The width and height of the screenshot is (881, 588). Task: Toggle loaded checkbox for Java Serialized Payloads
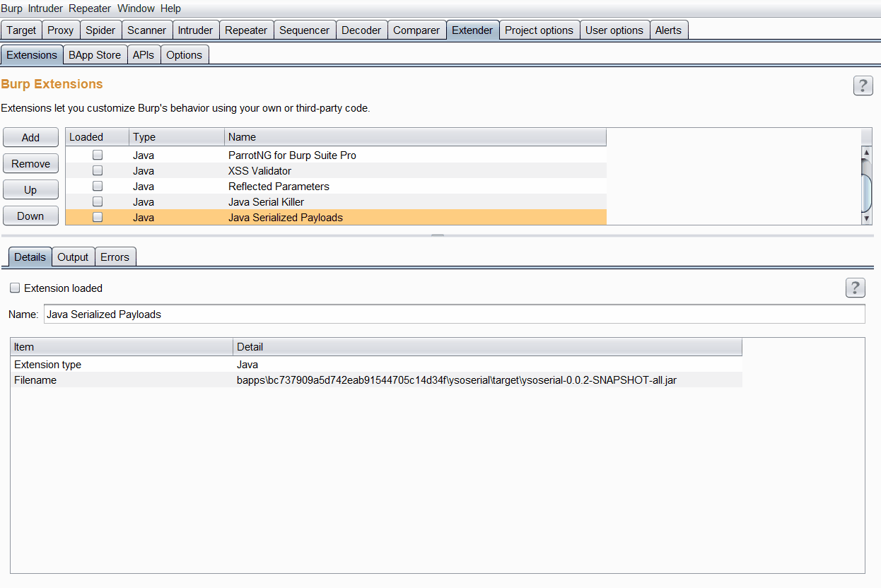98,217
